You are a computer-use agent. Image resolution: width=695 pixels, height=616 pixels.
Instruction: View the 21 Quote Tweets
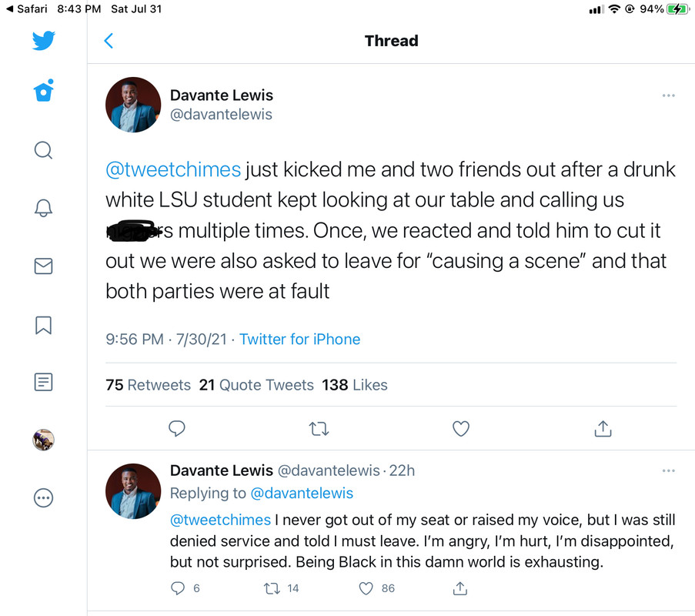point(256,385)
